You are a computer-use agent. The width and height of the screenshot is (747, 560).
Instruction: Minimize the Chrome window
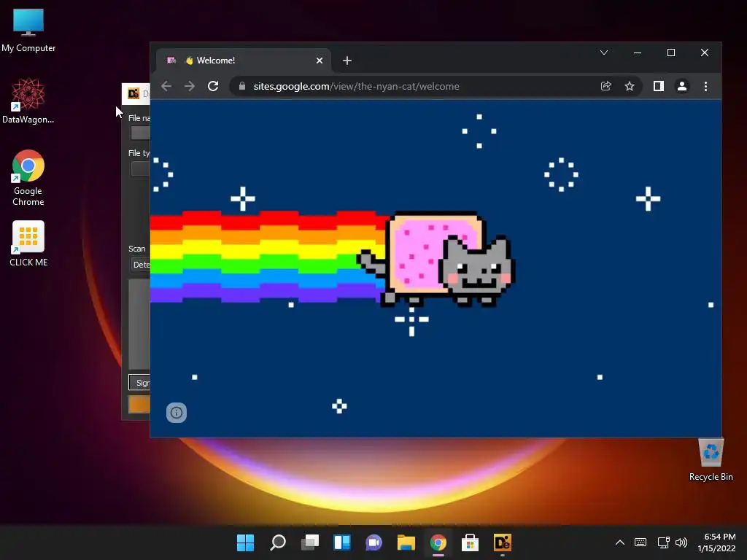click(638, 52)
